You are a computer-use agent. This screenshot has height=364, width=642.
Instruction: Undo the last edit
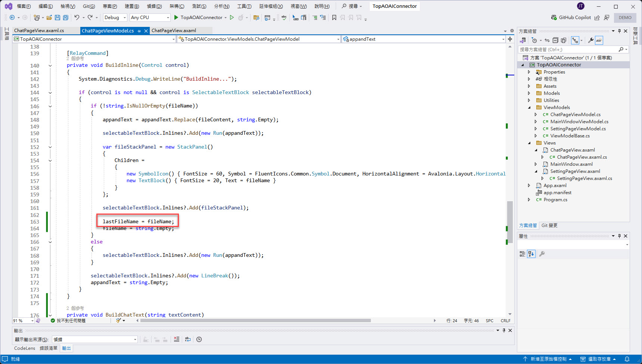77,18
